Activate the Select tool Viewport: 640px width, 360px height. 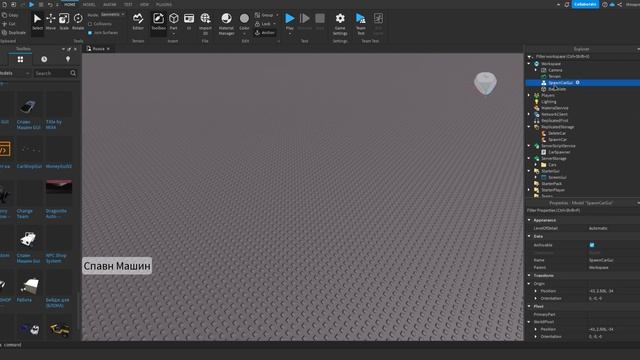(37, 22)
